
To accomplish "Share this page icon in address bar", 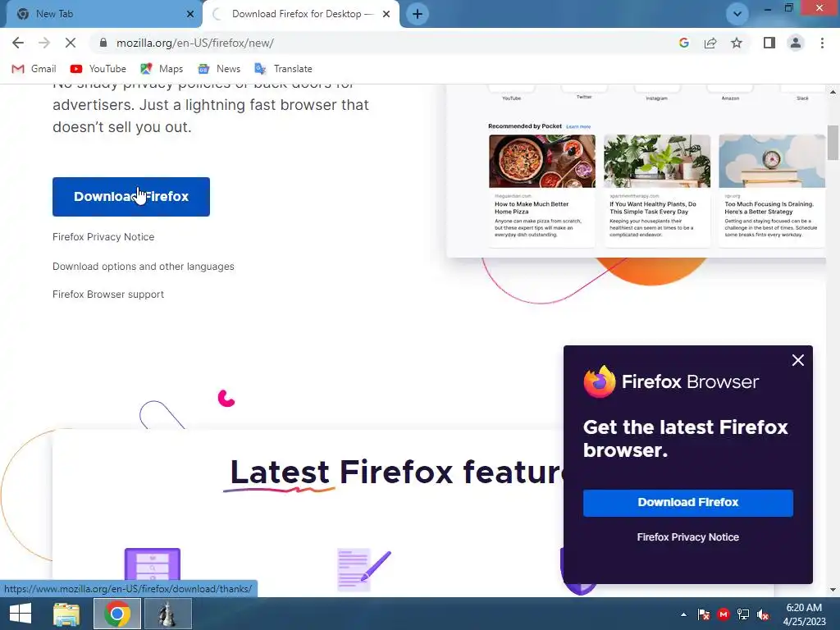I will (710, 43).
